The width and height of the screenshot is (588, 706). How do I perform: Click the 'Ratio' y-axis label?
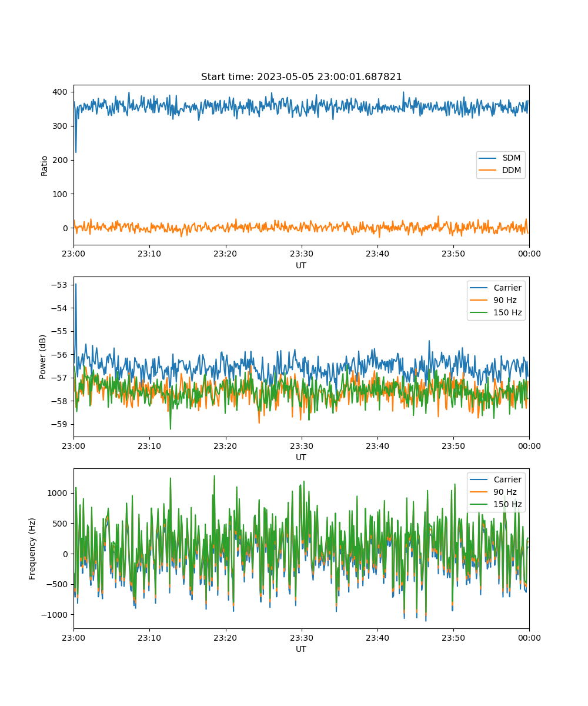point(45,165)
